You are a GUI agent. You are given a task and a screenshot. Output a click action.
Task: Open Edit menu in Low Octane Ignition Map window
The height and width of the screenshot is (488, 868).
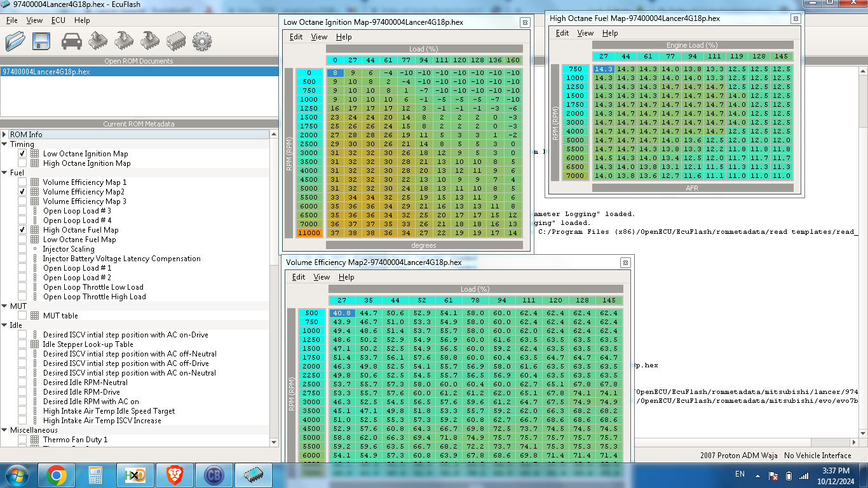click(296, 37)
